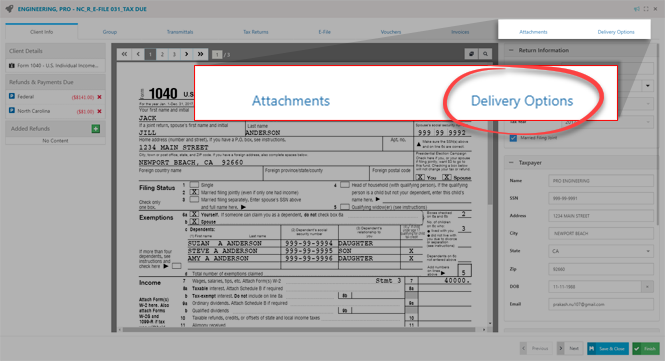
Task: Click the green Finish button
Action: coord(646,348)
